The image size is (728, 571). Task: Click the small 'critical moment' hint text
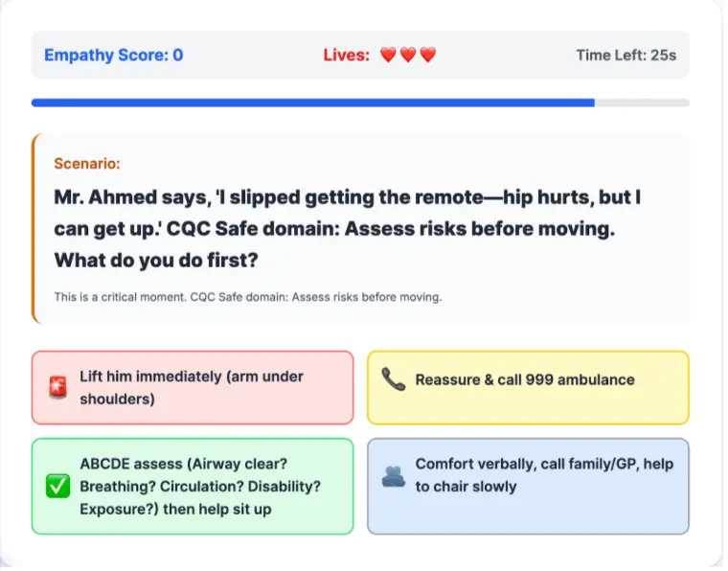(247, 297)
